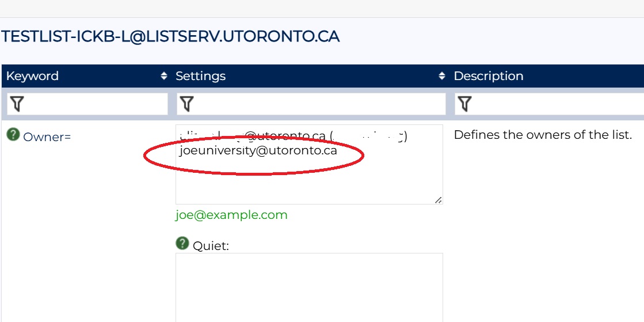
Task: Click the list title TESTLIST-ICKB-L@LISTSERV.UTORONTO.CA
Action: [x=170, y=37]
